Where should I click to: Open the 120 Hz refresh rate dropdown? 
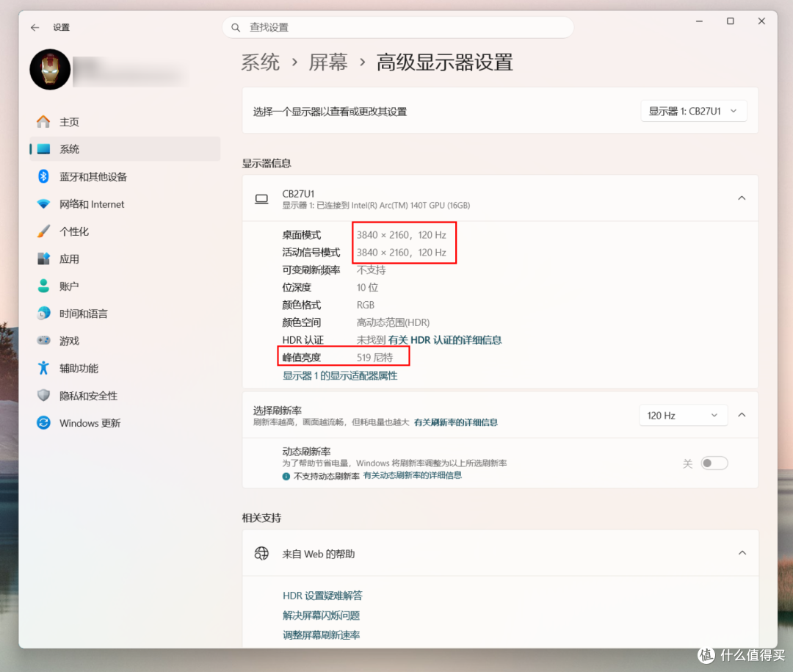(x=684, y=416)
